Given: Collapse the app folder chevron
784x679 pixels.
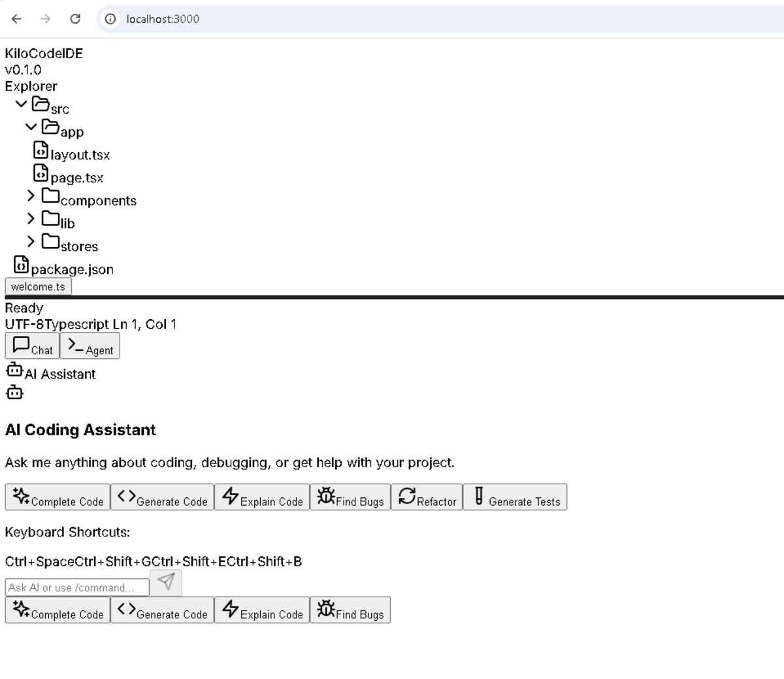Looking at the screenshot, I should pyautogui.click(x=31, y=127).
